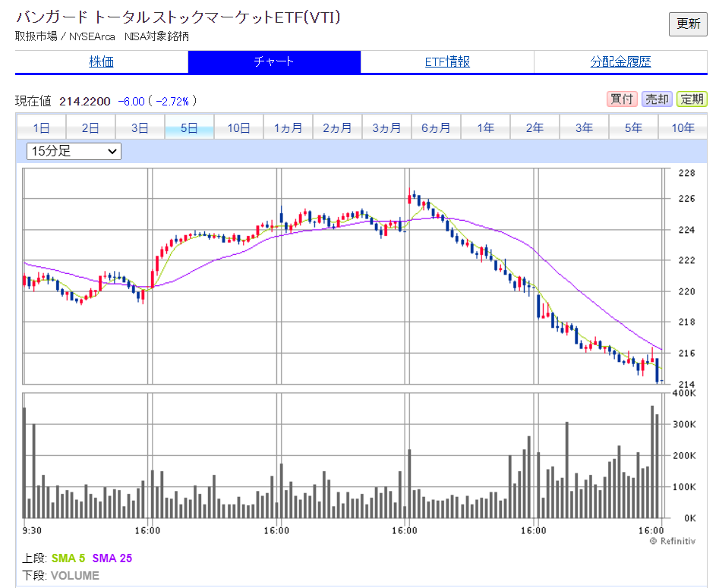
Task: Click the SMA 25 legend label
Action: (112, 558)
